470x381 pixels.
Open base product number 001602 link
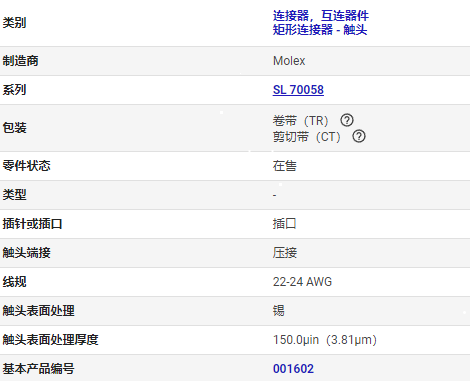[293, 369]
